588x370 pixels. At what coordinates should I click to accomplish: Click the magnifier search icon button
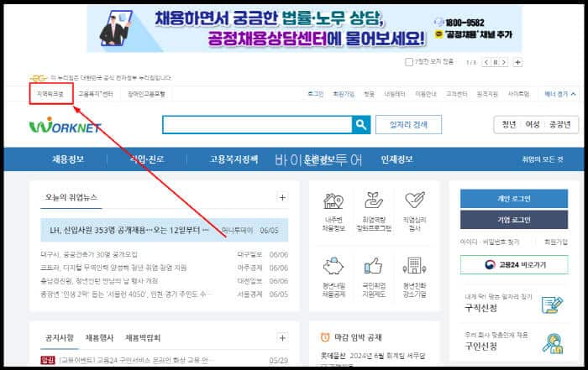pyautogui.click(x=360, y=125)
